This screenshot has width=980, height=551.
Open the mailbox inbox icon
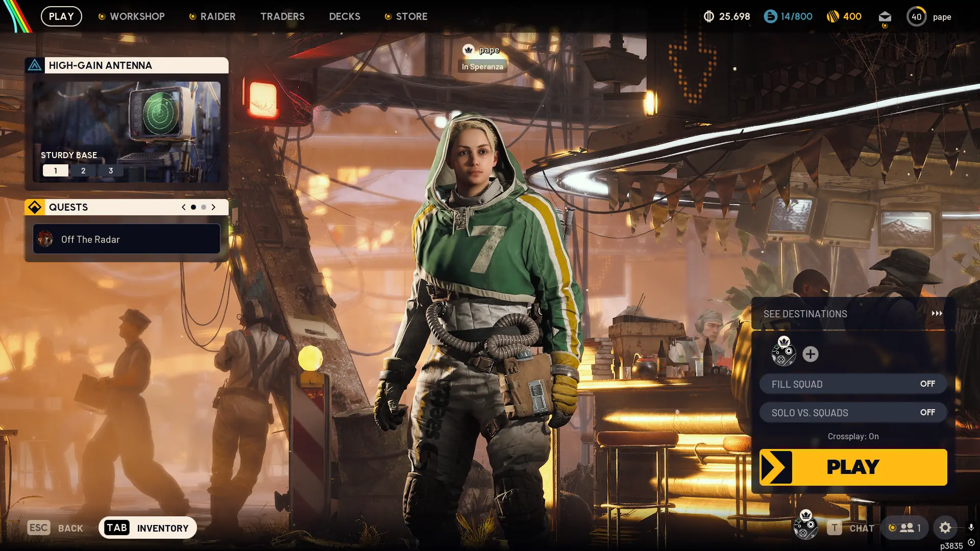pos(885,17)
